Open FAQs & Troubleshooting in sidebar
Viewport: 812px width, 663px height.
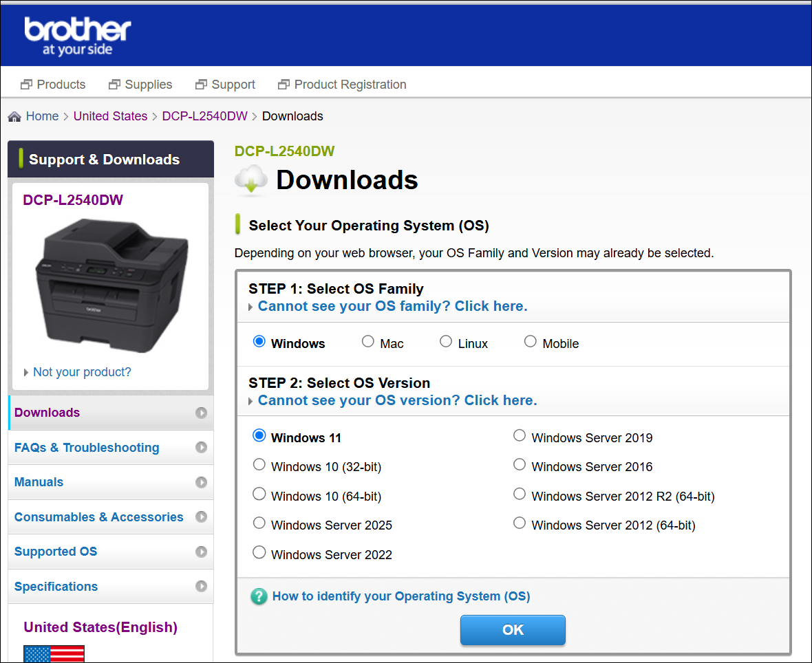coord(111,447)
